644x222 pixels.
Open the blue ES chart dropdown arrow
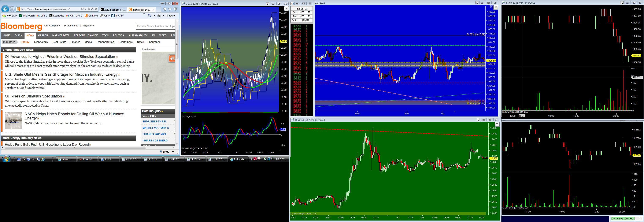click(496, 7)
